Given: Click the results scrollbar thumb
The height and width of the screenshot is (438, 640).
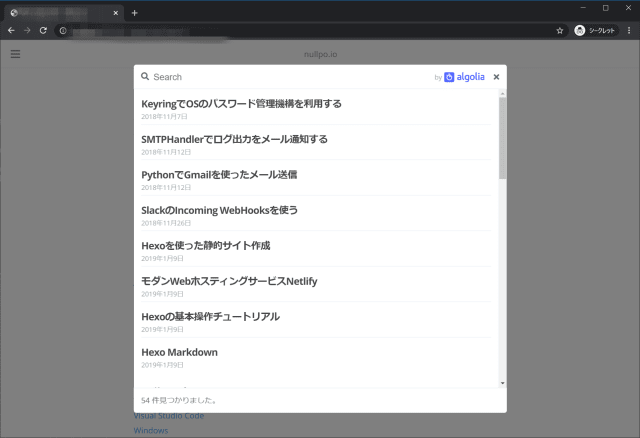Looking at the screenshot, I should pyautogui.click(x=502, y=138).
